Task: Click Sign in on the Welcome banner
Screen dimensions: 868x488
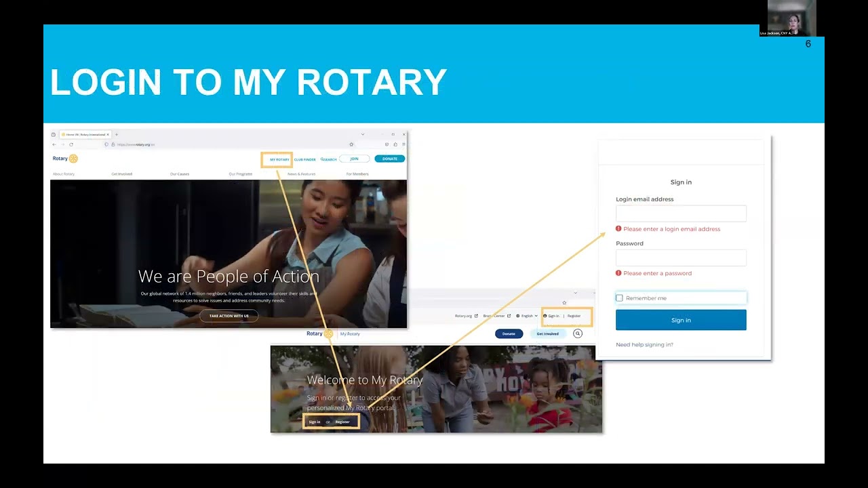Action: (x=315, y=422)
